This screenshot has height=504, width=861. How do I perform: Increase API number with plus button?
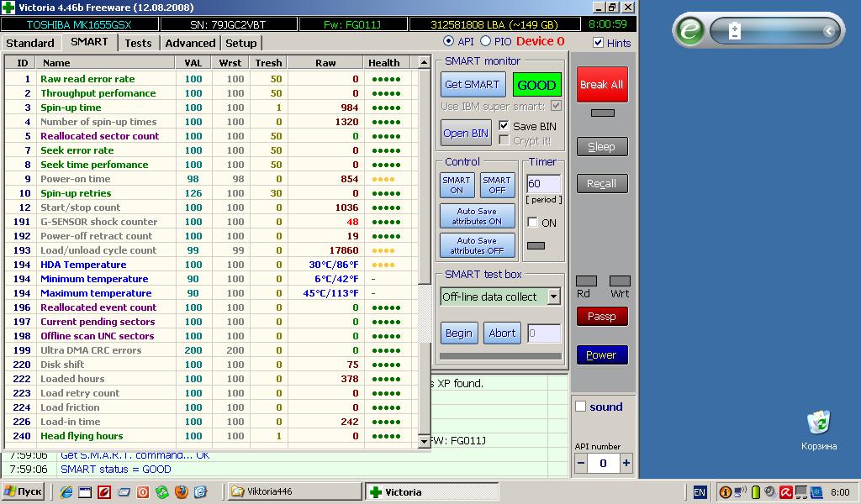click(626, 464)
